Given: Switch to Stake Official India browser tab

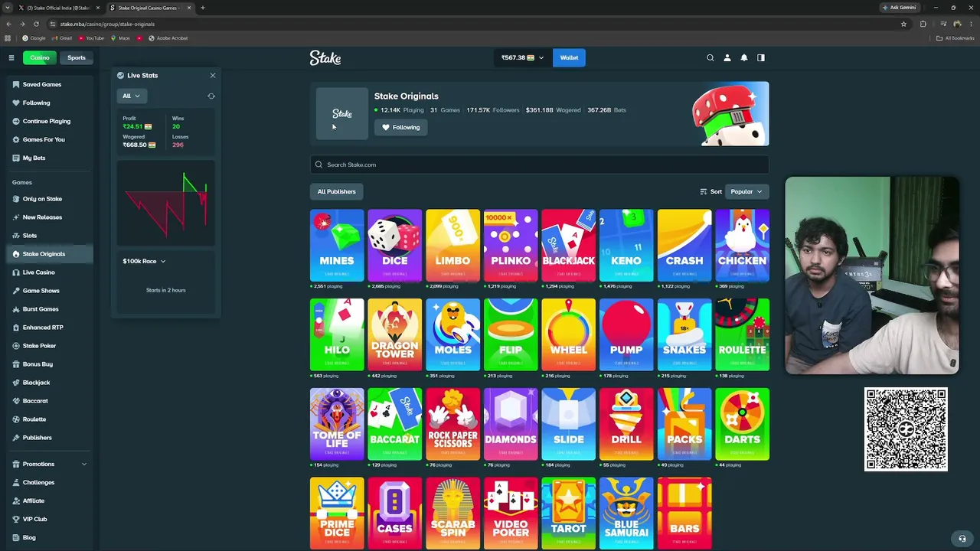Looking at the screenshot, I should point(60,8).
